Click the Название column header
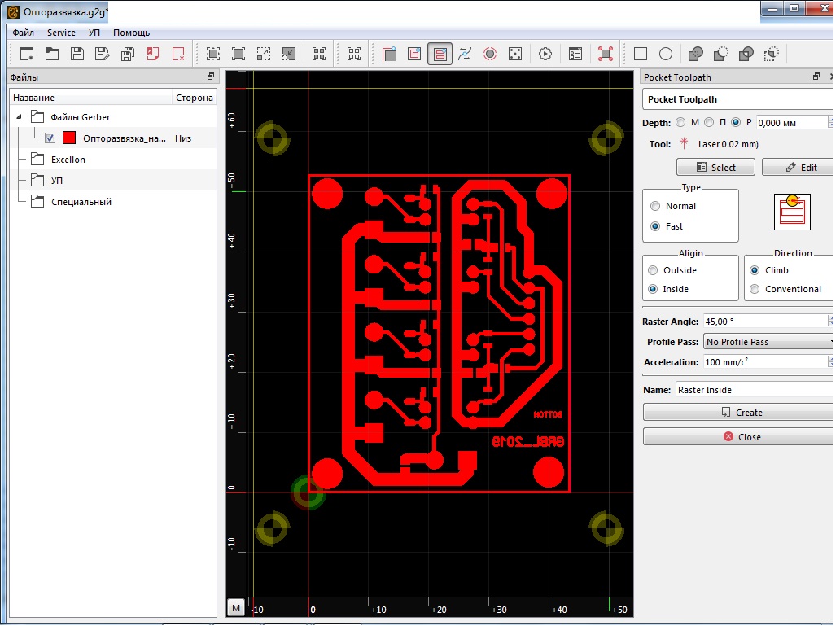This screenshot has width=840, height=630. point(90,98)
